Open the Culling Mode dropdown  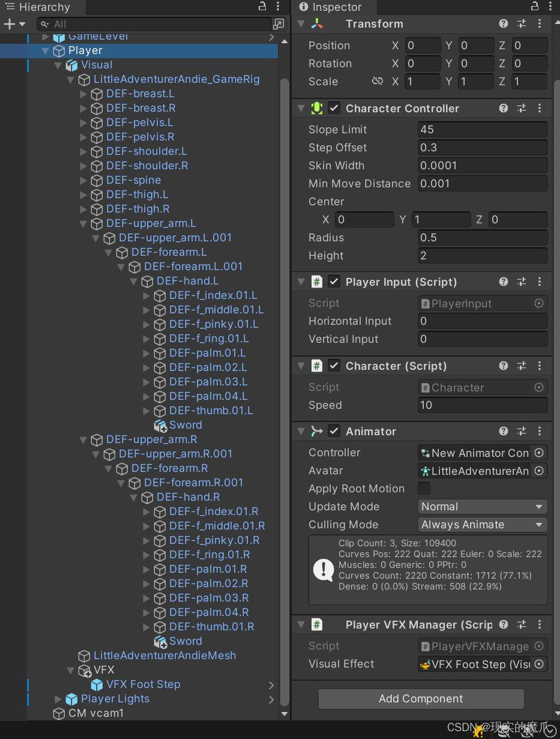[482, 524]
